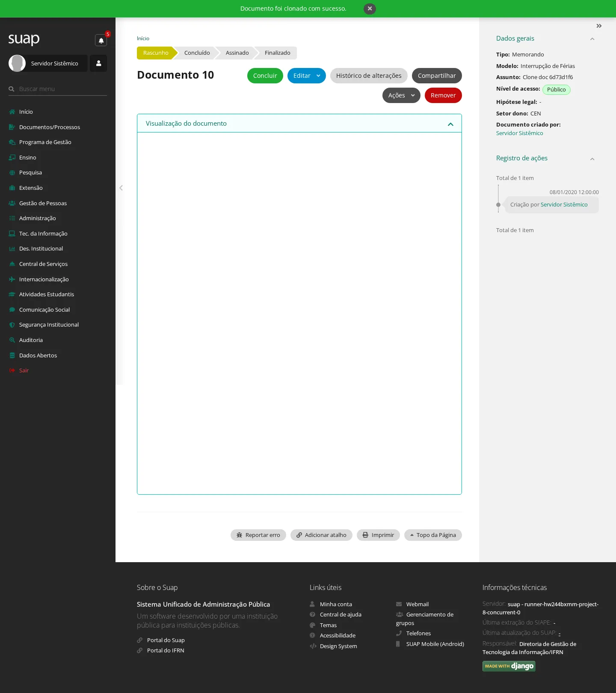The image size is (616, 693).
Task: Click Adicionar atalho button
Action: pyautogui.click(x=321, y=535)
